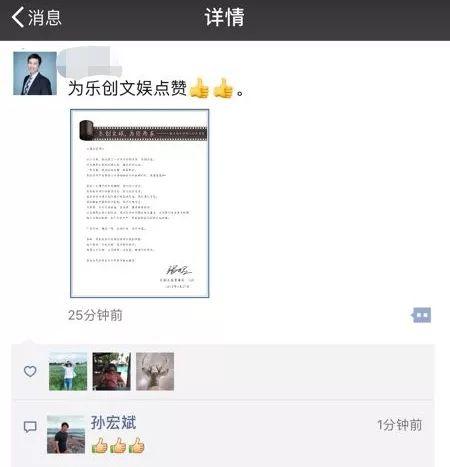Viewport: 450px width, 467px height.
Task: Tap the back chevron arrow
Action: coord(18,17)
